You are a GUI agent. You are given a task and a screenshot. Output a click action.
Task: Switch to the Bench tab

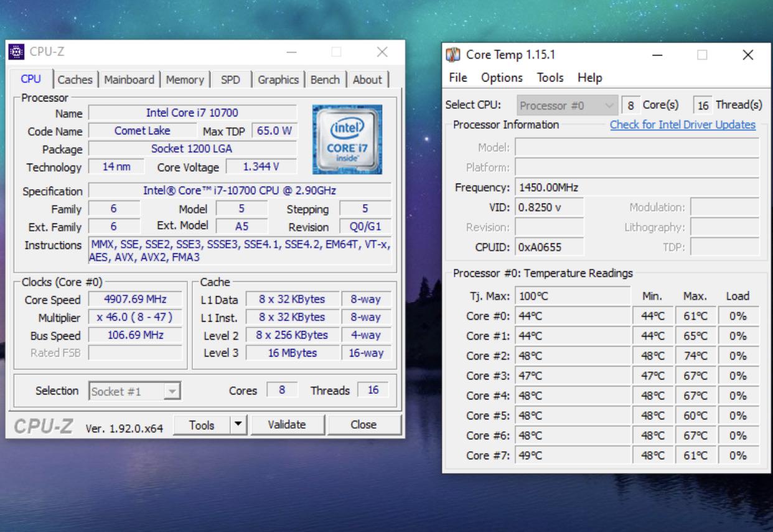pyautogui.click(x=325, y=80)
